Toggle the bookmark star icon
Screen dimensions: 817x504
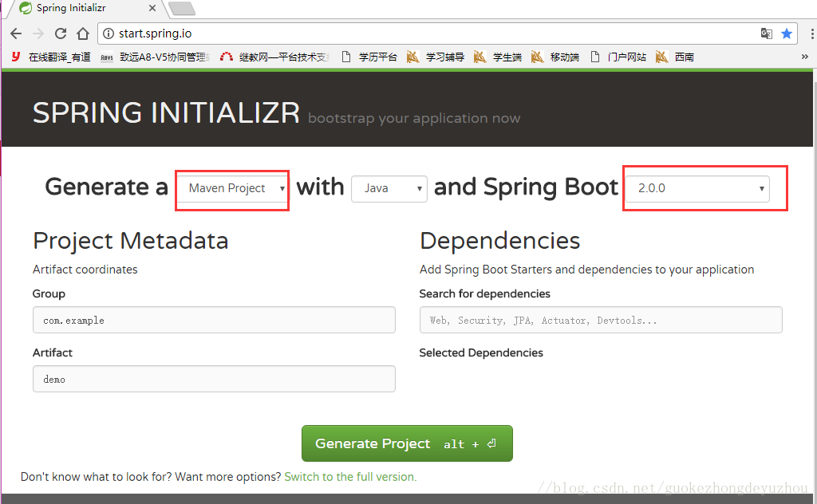pyautogui.click(x=787, y=33)
